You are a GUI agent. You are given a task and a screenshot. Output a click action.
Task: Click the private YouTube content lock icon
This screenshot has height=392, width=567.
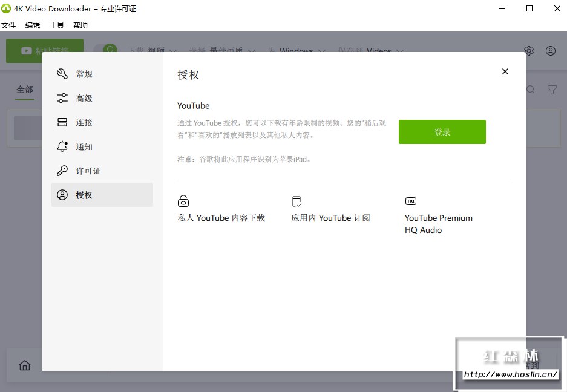click(x=183, y=201)
